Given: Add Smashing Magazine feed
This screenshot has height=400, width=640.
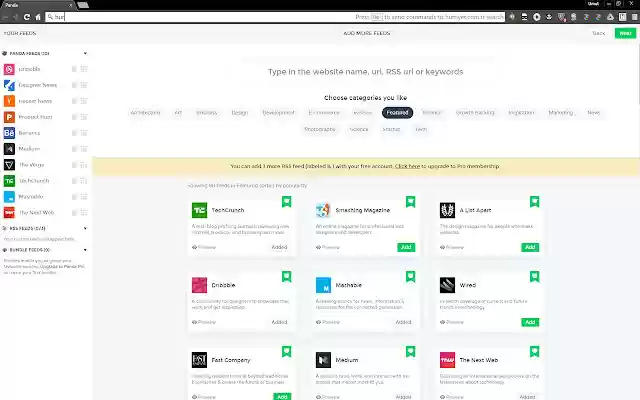Looking at the screenshot, I should tap(406, 247).
